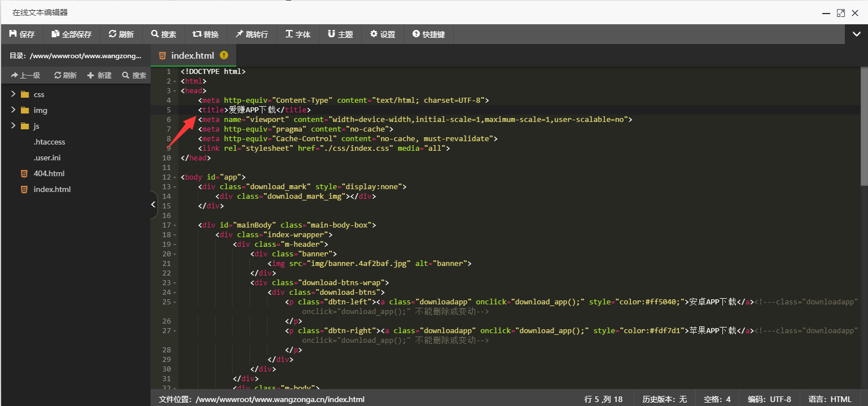The height and width of the screenshot is (406, 868).
Task: Minimize the editor window
Action: [x=826, y=12]
